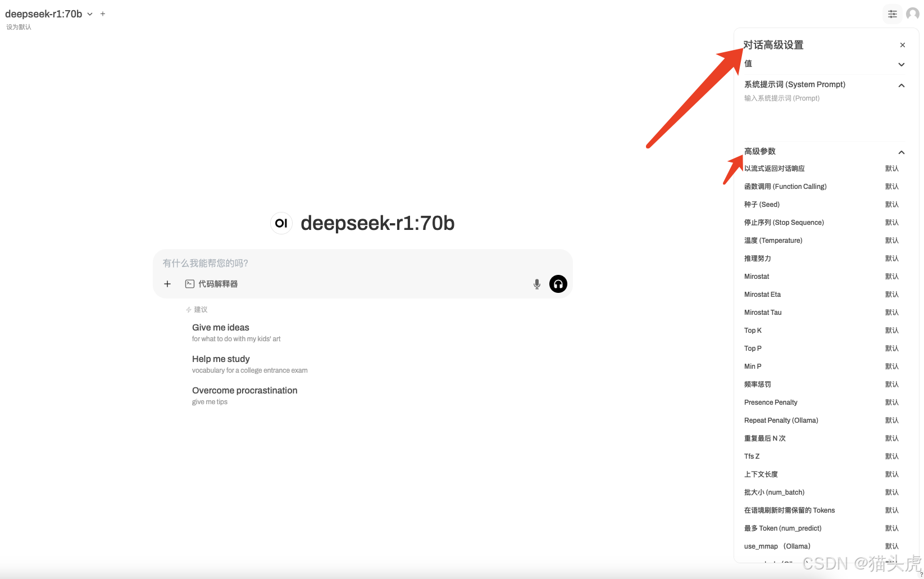Click the 对话高级设置 panel title
The height and width of the screenshot is (579, 924).
[773, 45]
